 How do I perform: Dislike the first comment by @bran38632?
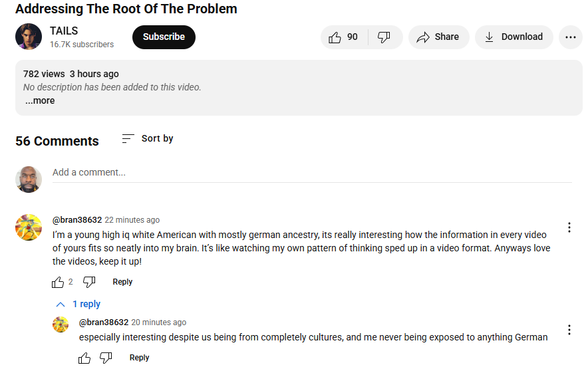coord(89,282)
